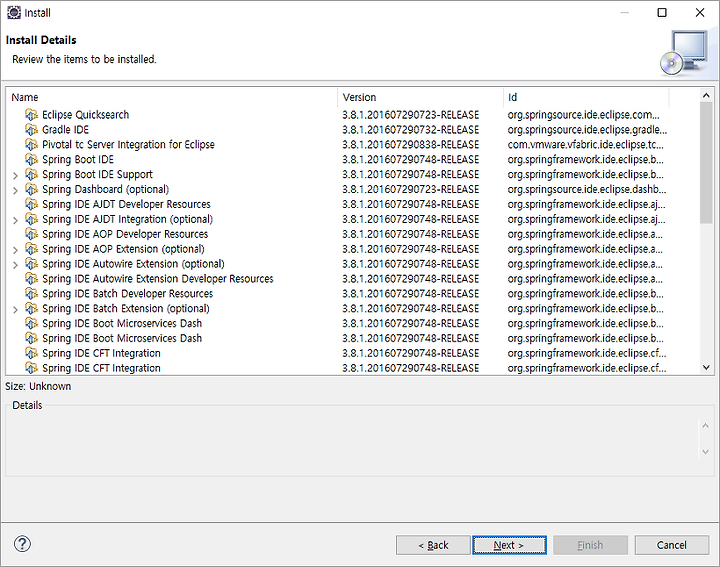Screen dimensions: 720x567
Task: Click version 3.8.1.201607290732-RELEASE of Gradle IDE
Action: 411,129
